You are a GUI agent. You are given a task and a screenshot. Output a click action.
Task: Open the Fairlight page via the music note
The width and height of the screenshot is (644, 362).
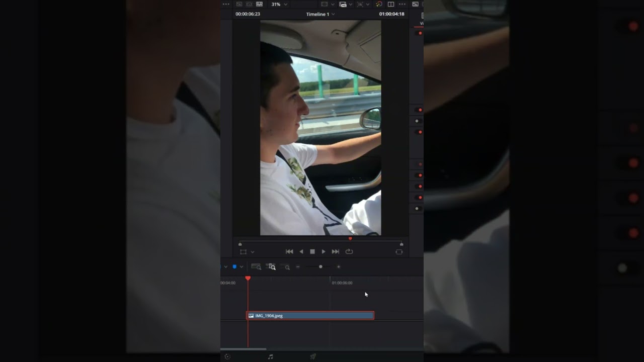[270, 357]
